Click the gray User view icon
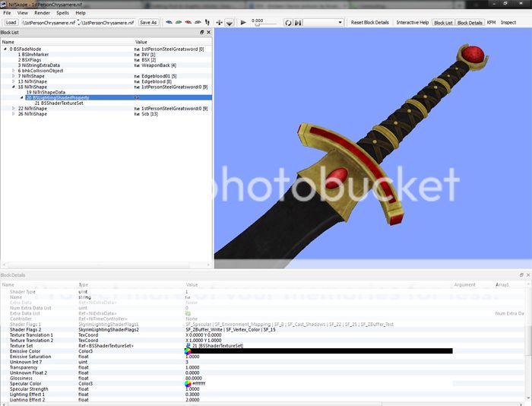This screenshot has height=406, width=532. [x=198, y=22]
